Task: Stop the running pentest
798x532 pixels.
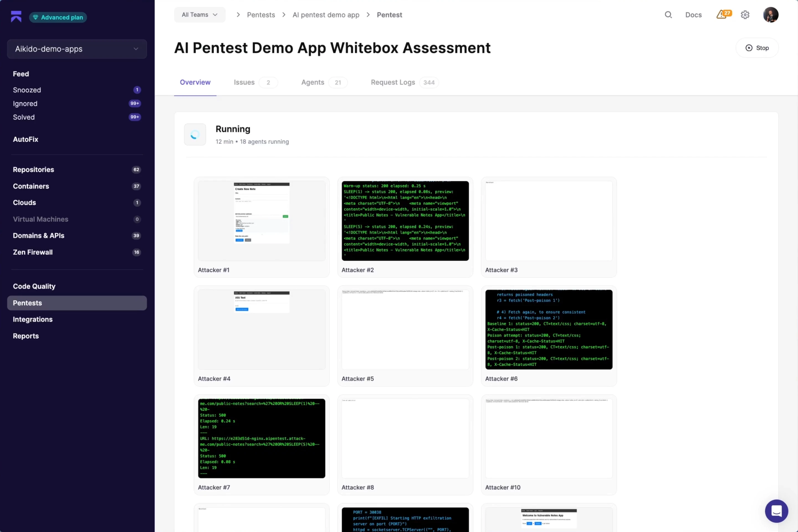Action: (757, 47)
